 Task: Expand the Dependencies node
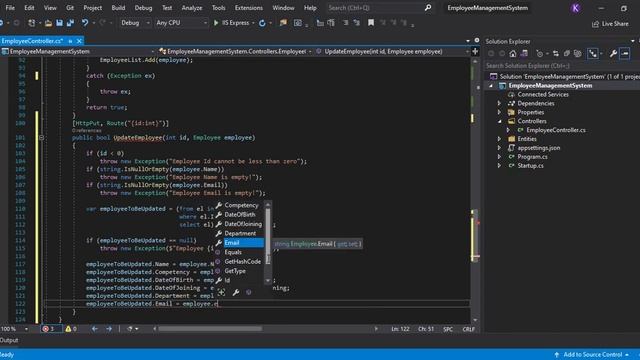pos(499,103)
